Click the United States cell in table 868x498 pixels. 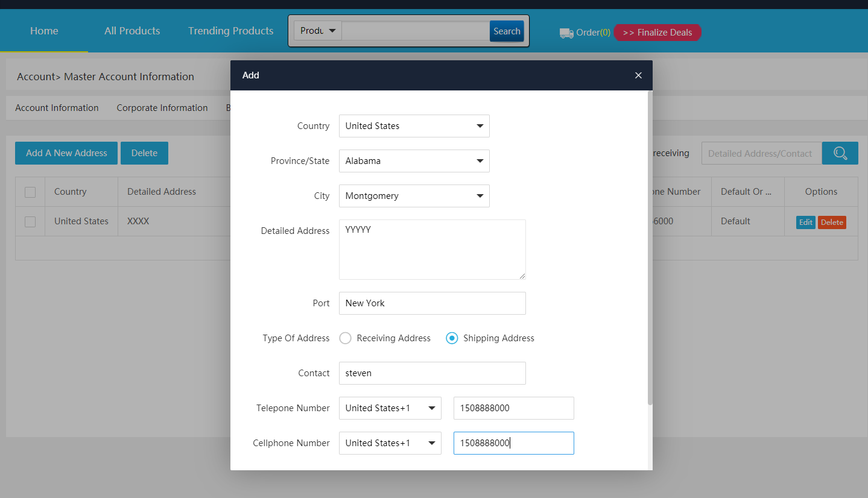tap(81, 221)
